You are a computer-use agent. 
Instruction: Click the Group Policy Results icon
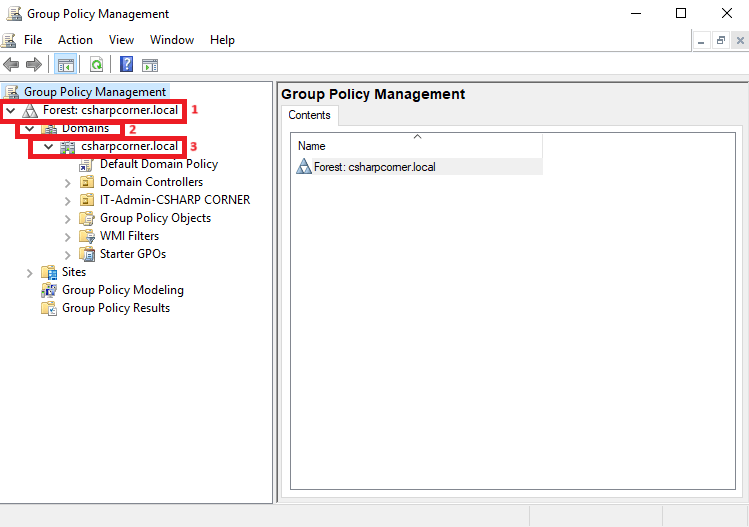click(49, 308)
